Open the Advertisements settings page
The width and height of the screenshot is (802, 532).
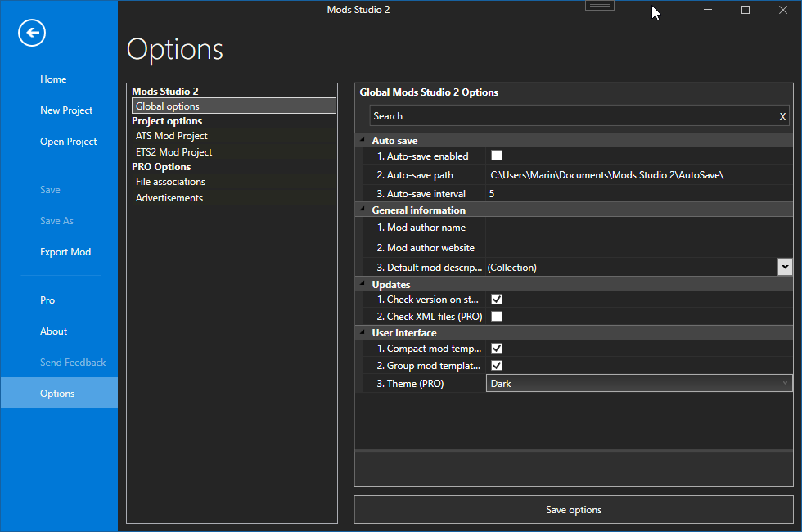[169, 197]
